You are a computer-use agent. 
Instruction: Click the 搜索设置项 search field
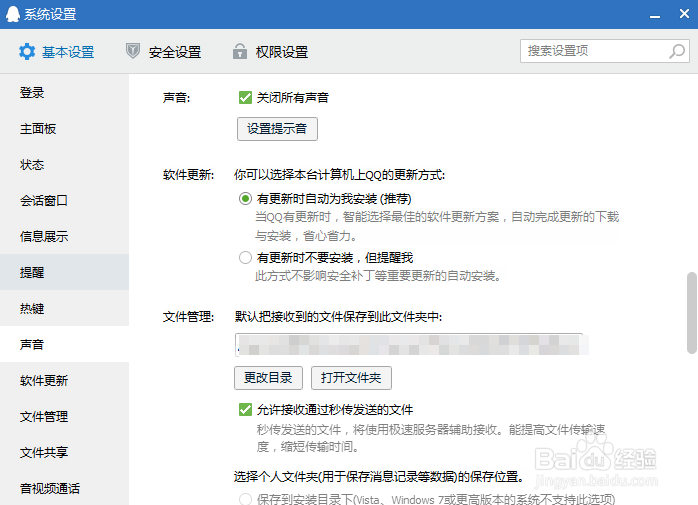(x=605, y=51)
